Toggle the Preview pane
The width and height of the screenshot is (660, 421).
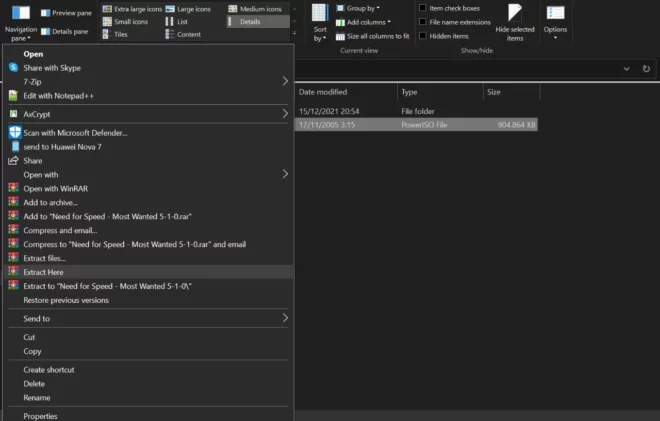click(x=67, y=13)
